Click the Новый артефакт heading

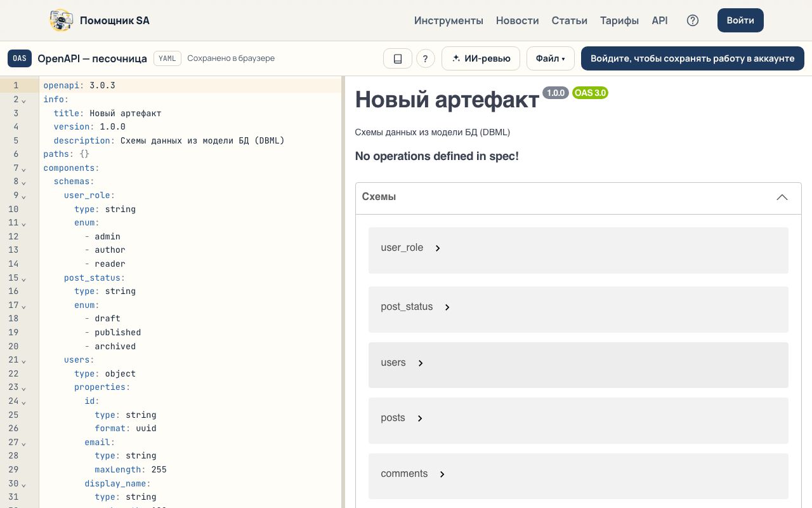(447, 100)
